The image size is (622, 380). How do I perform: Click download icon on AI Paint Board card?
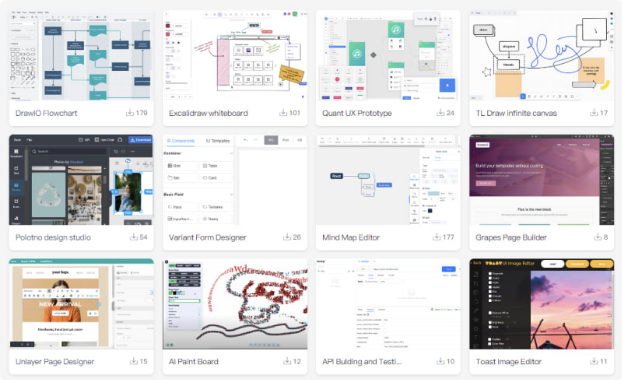287,361
